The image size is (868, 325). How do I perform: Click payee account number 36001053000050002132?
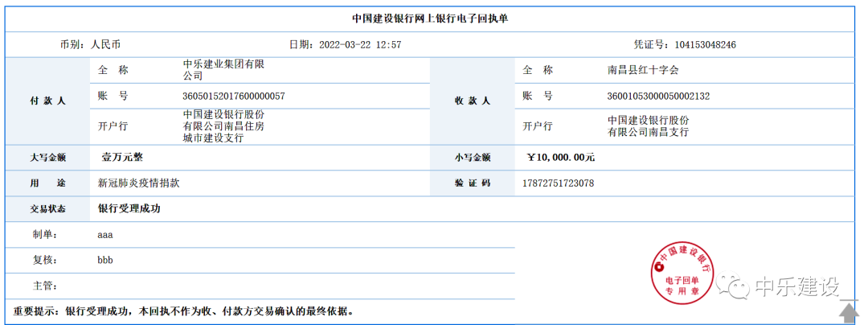coord(658,97)
